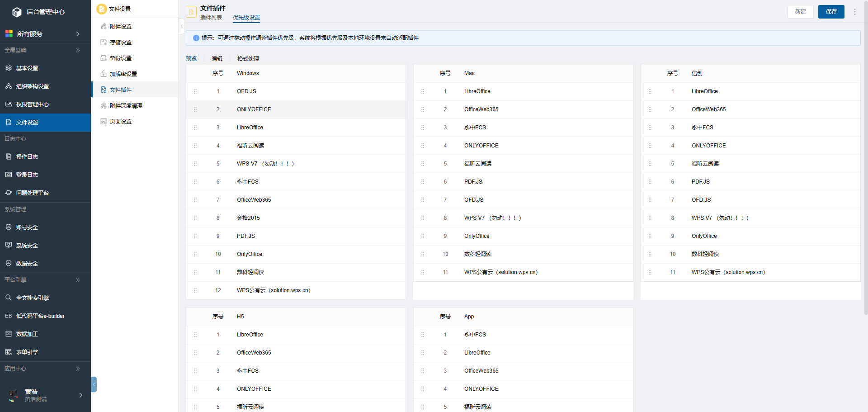Viewport: 868px width, 412px height.
Task: Select the 编辑 sub-tab
Action: [x=217, y=59]
